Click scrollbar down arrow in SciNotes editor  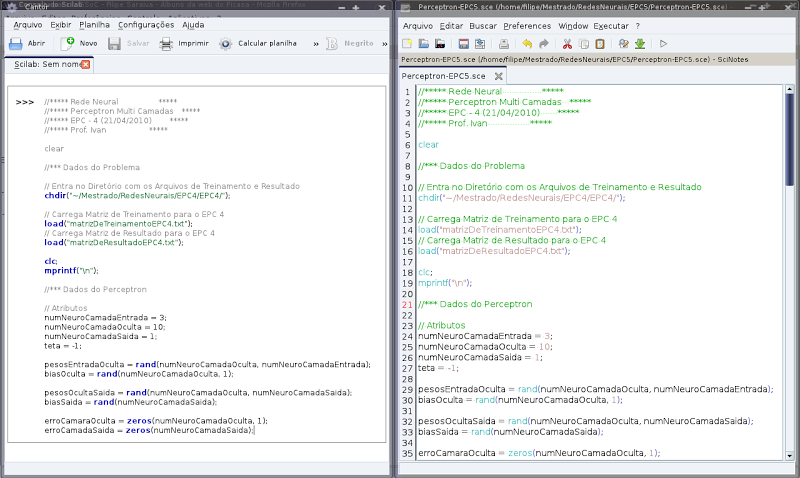(790, 456)
